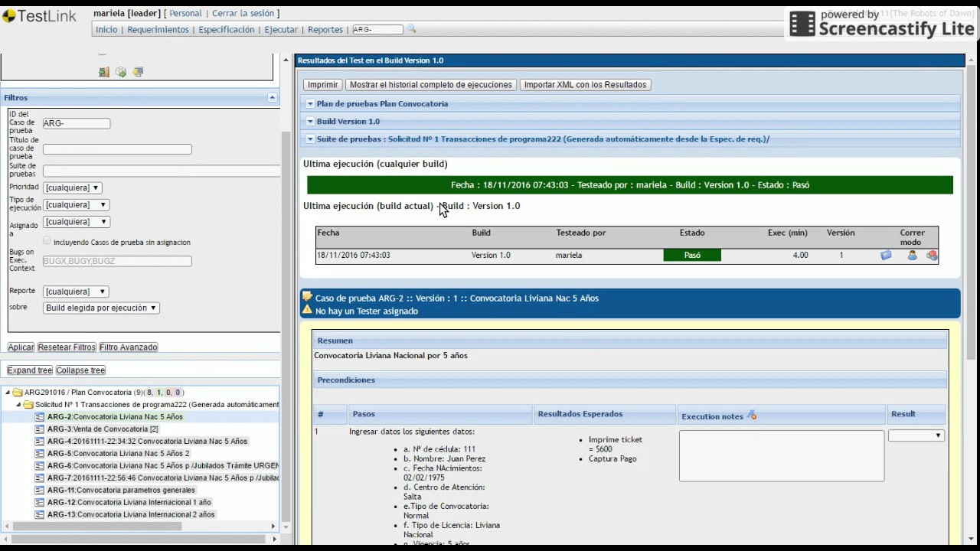Screen dimensions: 980x551
Task: Click the test case icon for ARG-3
Action: (40, 429)
